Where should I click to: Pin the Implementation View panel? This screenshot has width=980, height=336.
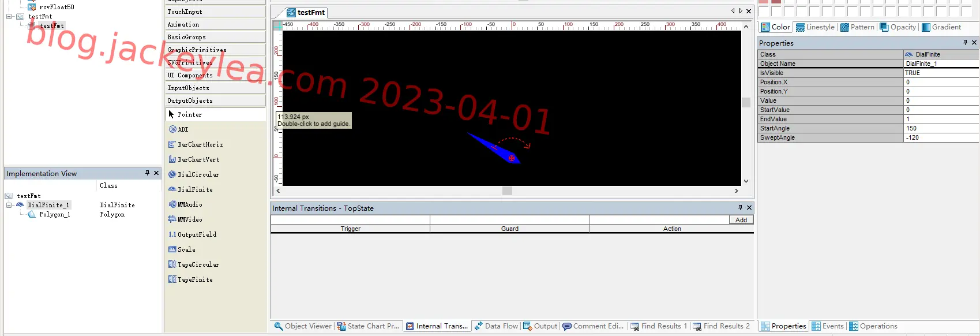(147, 173)
